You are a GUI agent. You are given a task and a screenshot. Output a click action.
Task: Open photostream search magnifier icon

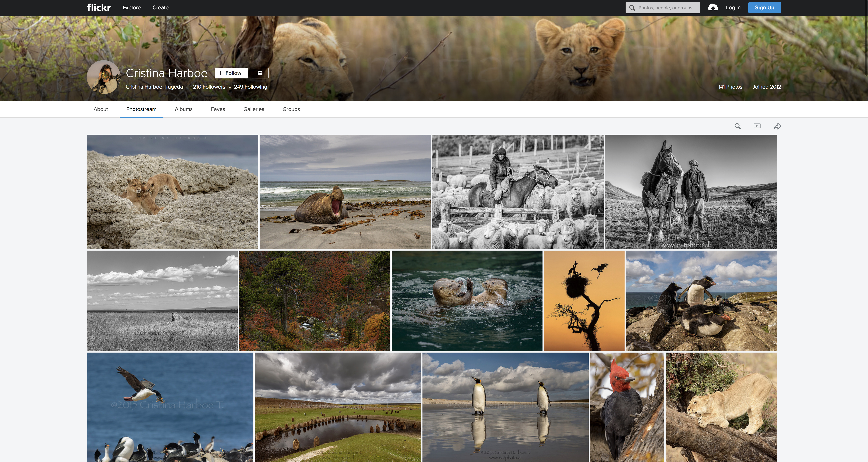738,126
